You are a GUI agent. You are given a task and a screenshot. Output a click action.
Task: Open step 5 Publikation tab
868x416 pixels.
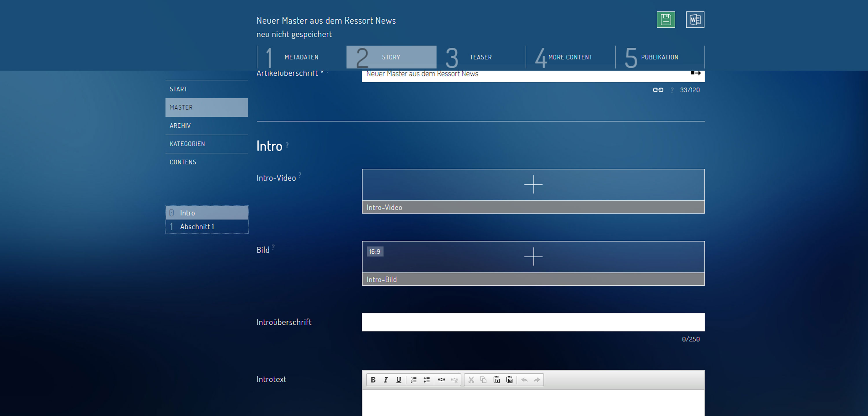click(x=659, y=57)
